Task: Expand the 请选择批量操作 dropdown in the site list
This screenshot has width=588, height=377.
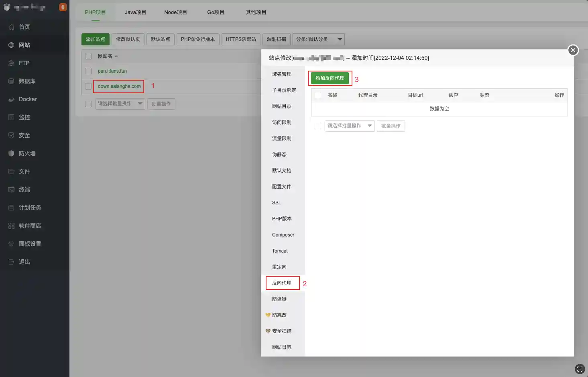Action: [x=120, y=104]
